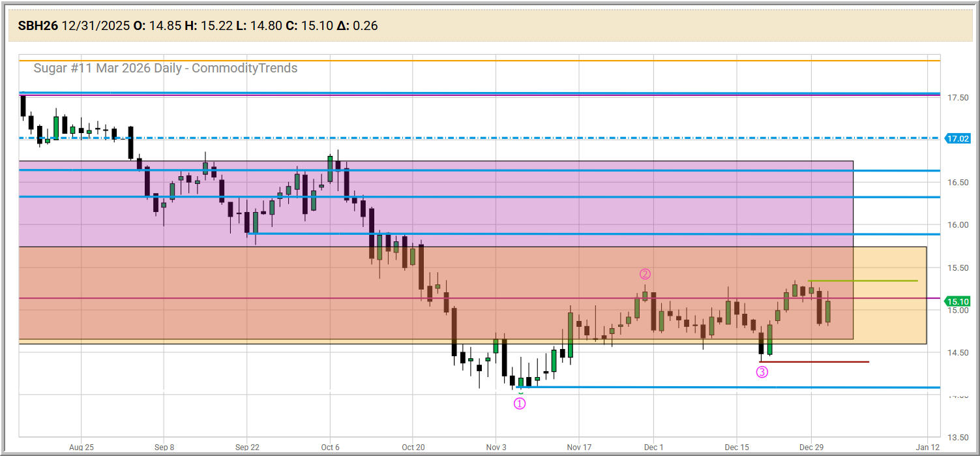This screenshot has width=980, height=456.
Task: Click the circled number 2 marker
Action: click(645, 274)
